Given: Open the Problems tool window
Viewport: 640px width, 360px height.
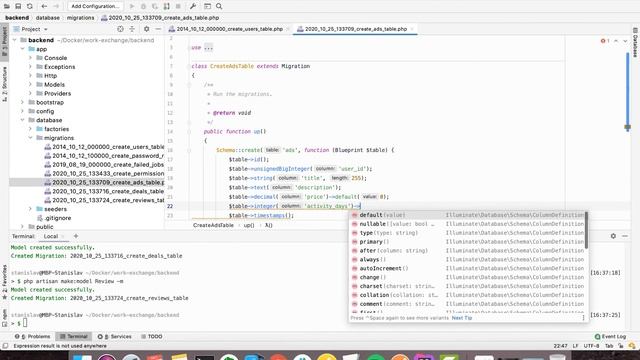Looking at the screenshot, I should click(x=33, y=337).
